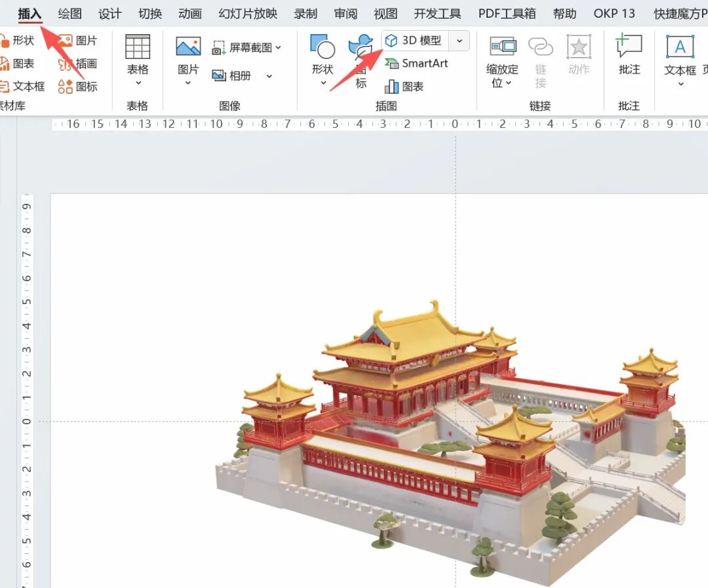This screenshot has width=708, height=588.
Task: Open the 相册 album dropdown
Action: click(x=268, y=75)
